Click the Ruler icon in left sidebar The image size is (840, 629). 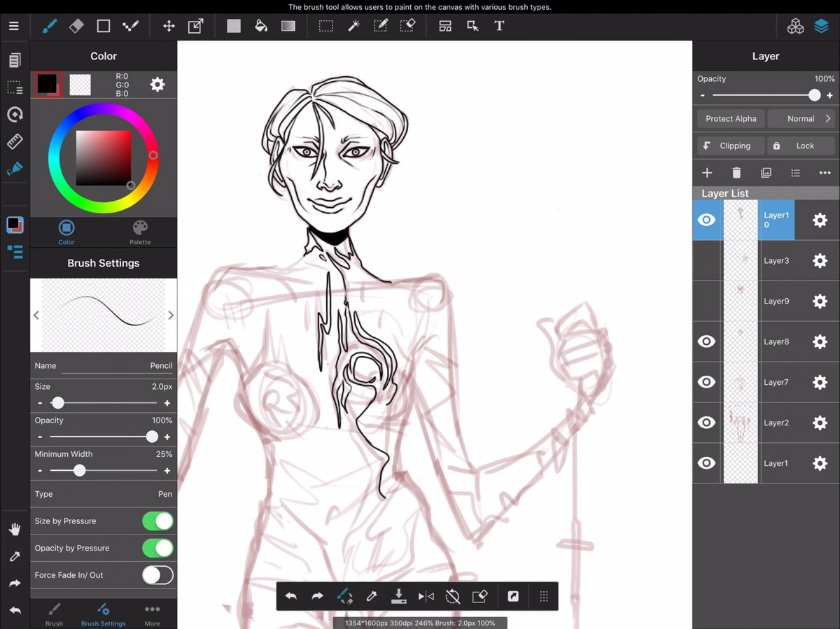(15, 141)
